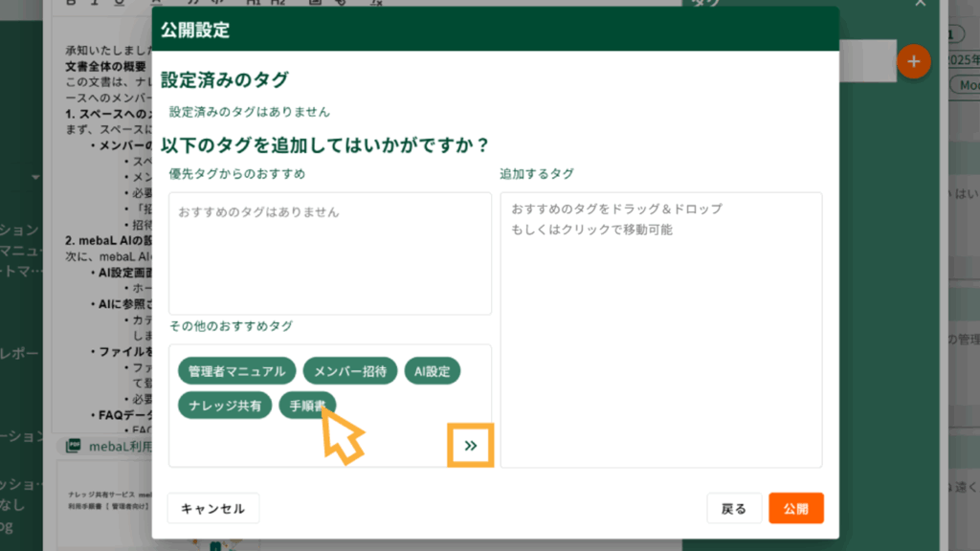The width and height of the screenshot is (980, 551).
Task: Pick the ナレッジ共有 tag chip
Action: (x=225, y=406)
